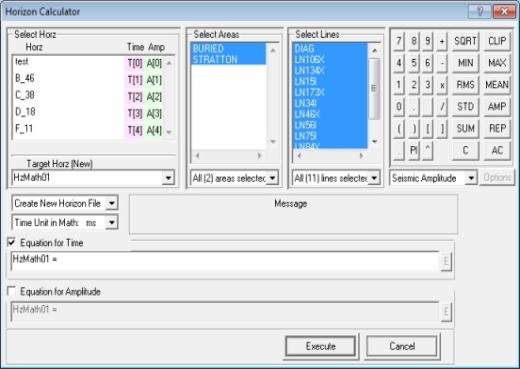The width and height of the screenshot is (520, 369).
Task: Click the SQRT function key
Action: coord(465,41)
